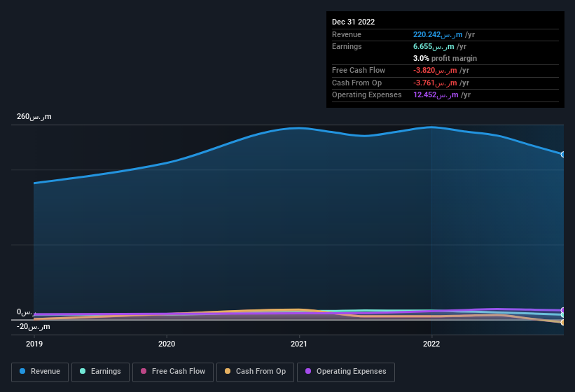The width and height of the screenshot is (575, 392).
Task: Click the Revenue endpoint marker on the blue line
Action: 563,155
